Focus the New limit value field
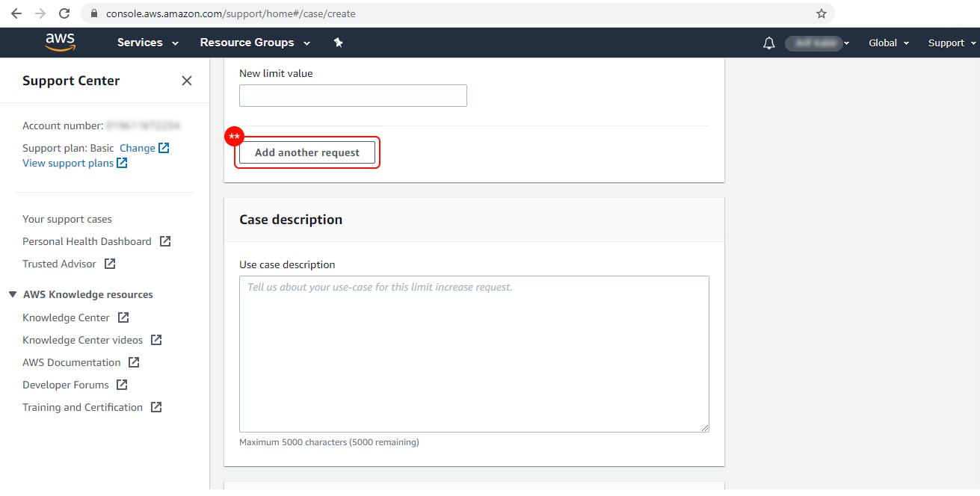 click(x=353, y=96)
